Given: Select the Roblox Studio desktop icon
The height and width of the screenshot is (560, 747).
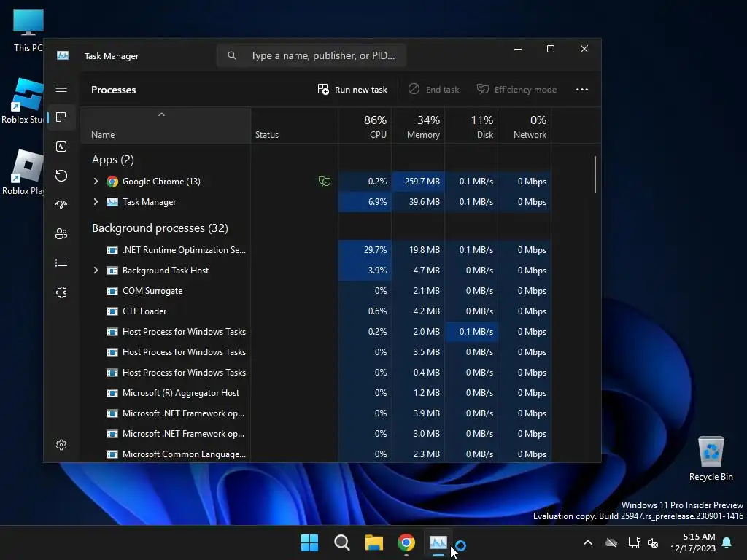Looking at the screenshot, I should 23,101.
